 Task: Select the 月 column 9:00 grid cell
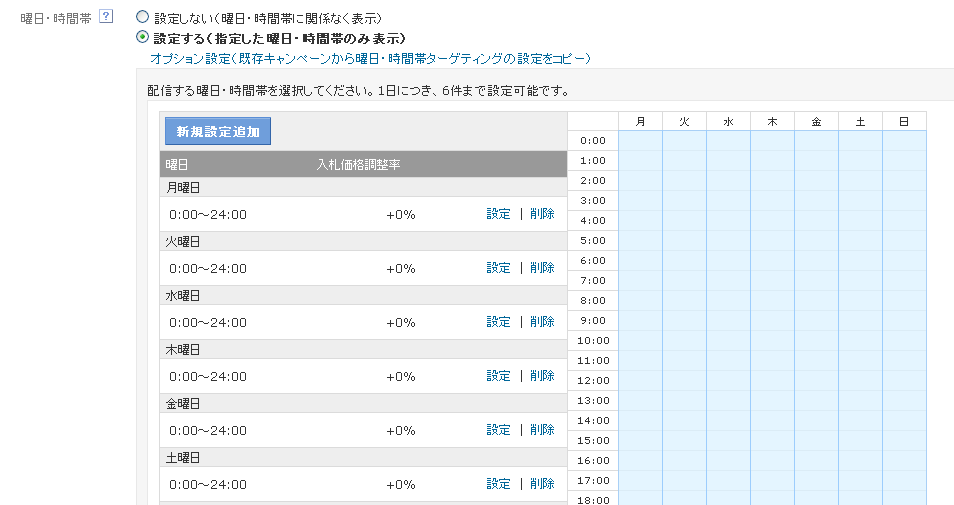[x=641, y=321]
